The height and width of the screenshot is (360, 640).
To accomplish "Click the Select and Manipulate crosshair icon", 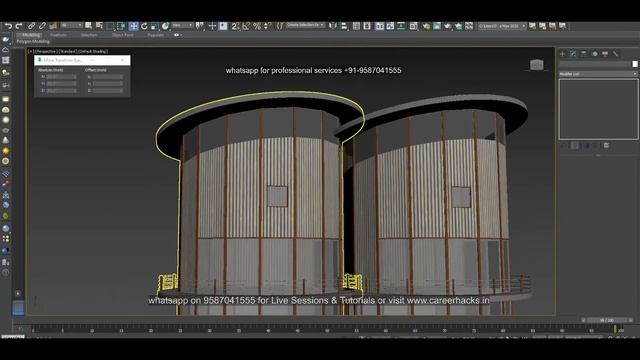I will (x=212, y=26).
